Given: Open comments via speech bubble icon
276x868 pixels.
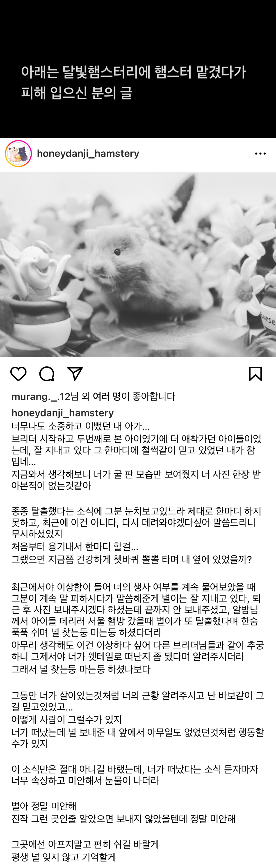Looking at the screenshot, I should coord(46,374).
